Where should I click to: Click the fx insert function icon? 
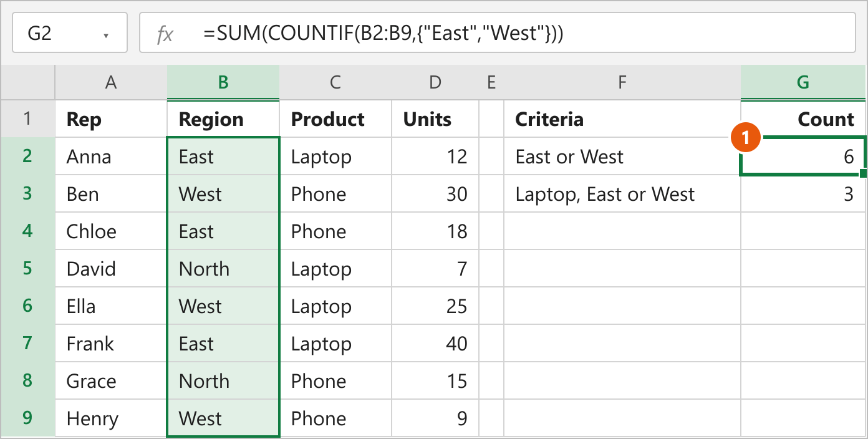pyautogui.click(x=165, y=34)
